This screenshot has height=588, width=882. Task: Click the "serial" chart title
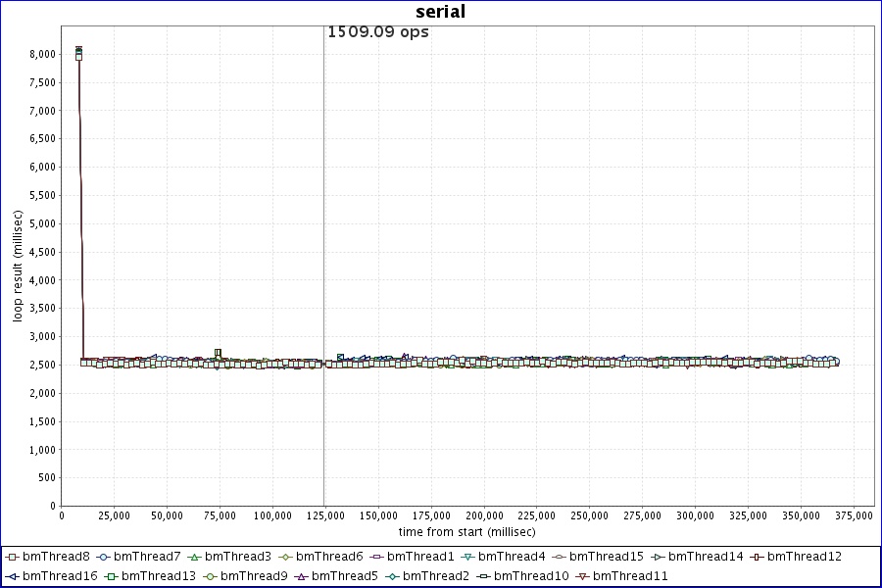(x=441, y=13)
